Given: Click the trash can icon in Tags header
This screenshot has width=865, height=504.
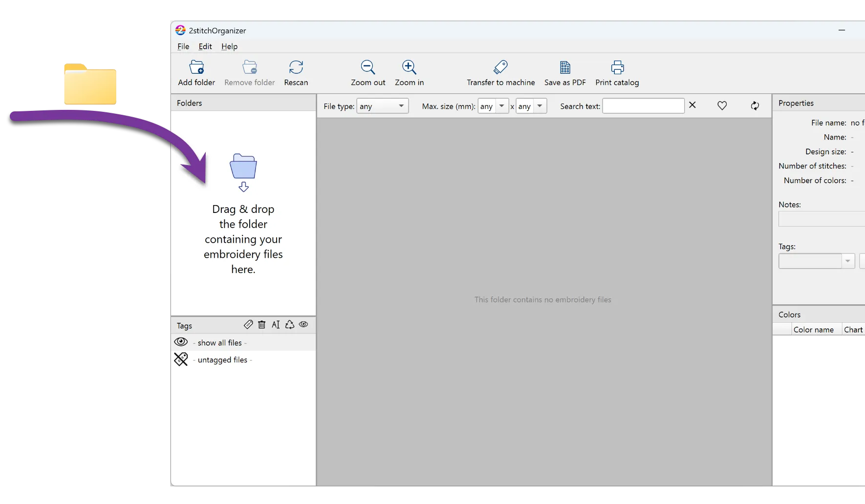Looking at the screenshot, I should (262, 324).
